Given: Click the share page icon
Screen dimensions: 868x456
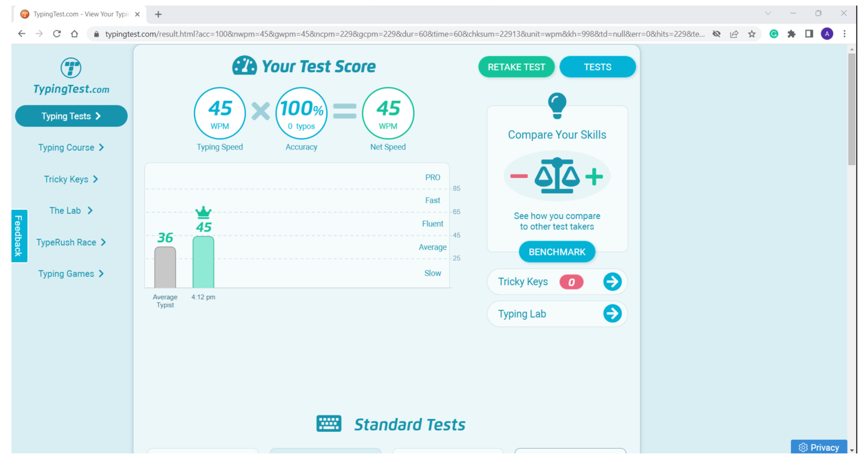Looking at the screenshot, I should coord(734,34).
